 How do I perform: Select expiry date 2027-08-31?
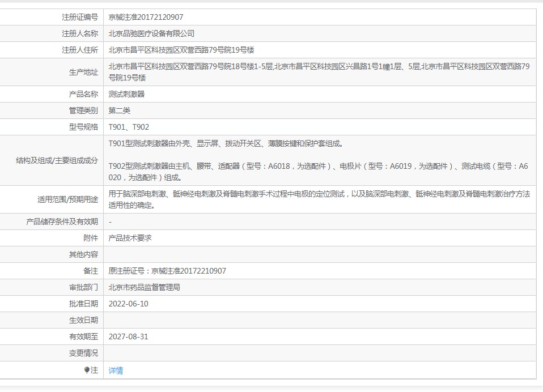tap(129, 336)
